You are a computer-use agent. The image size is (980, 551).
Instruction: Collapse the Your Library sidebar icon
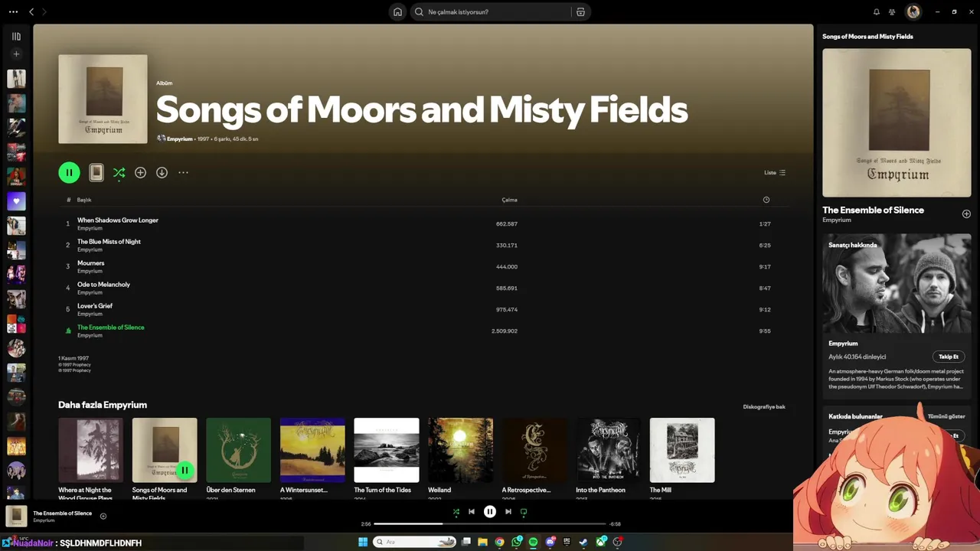pyautogui.click(x=16, y=36)
